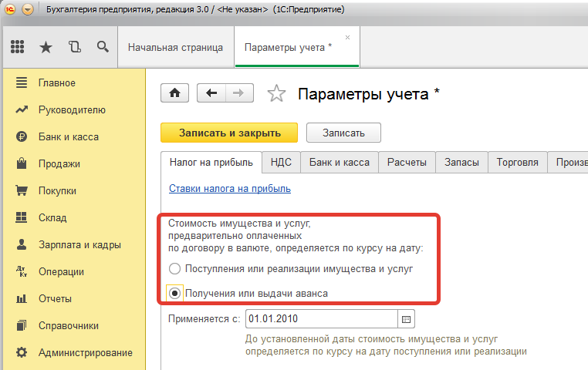Open 'Банк и касса' sidebar section
588x370 pixels.
[68, 136]
